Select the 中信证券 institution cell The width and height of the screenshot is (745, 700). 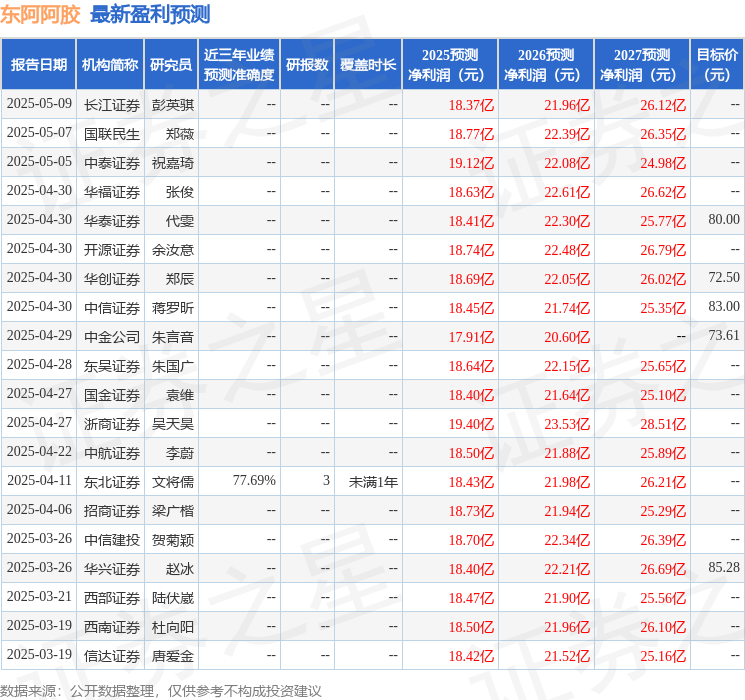pos(112,308)
